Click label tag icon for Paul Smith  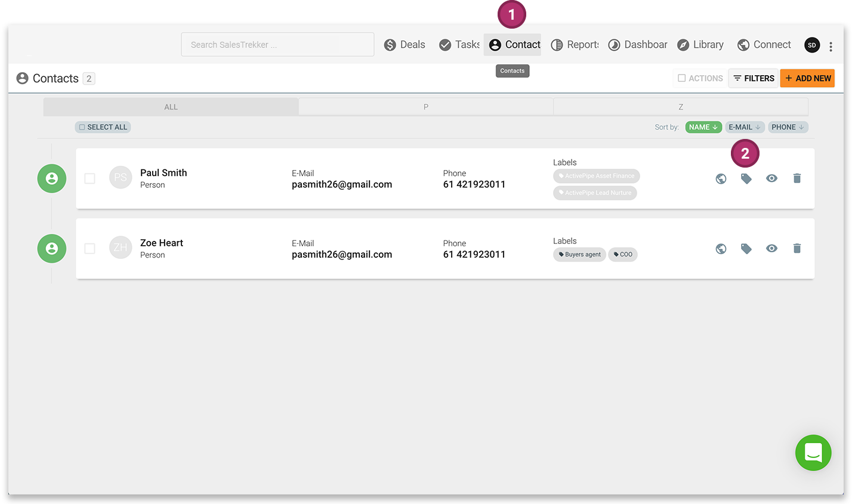(x=746, y=178)
